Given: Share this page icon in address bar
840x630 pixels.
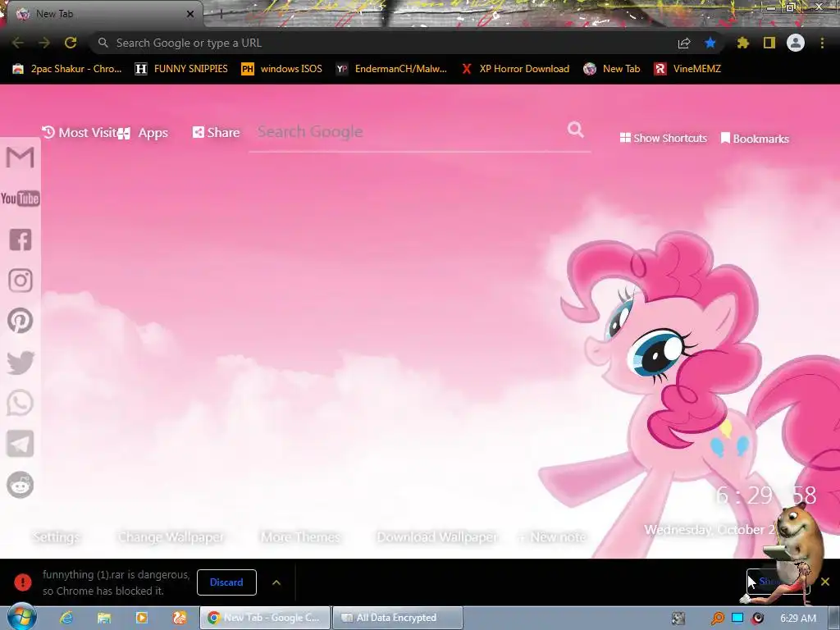Looking at the screenshot, I should 684,43.
